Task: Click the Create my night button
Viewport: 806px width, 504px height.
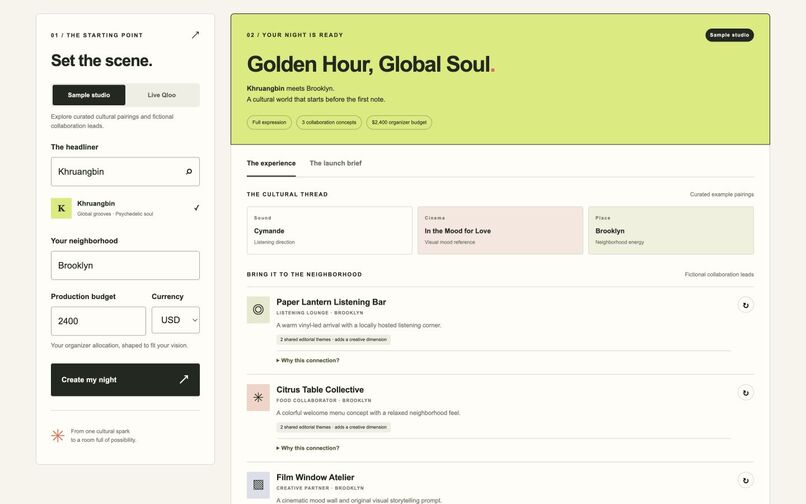Action: tap(125, 380)
